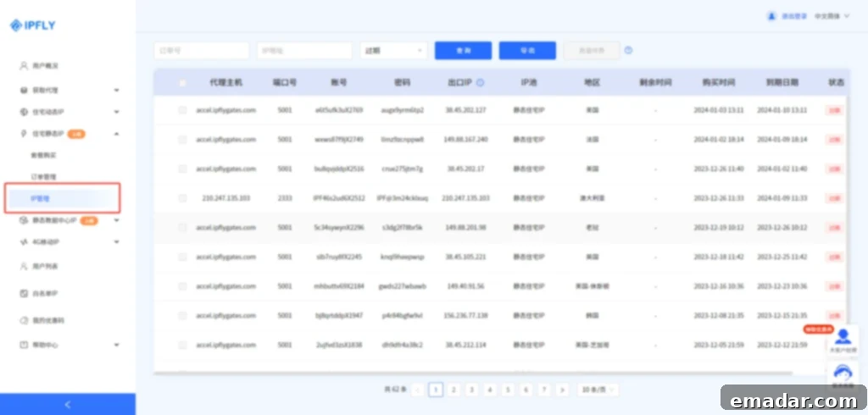Viewport: 868px width, 415px height.
Task: Open the account manager floating widget
Action: (843, 340)
